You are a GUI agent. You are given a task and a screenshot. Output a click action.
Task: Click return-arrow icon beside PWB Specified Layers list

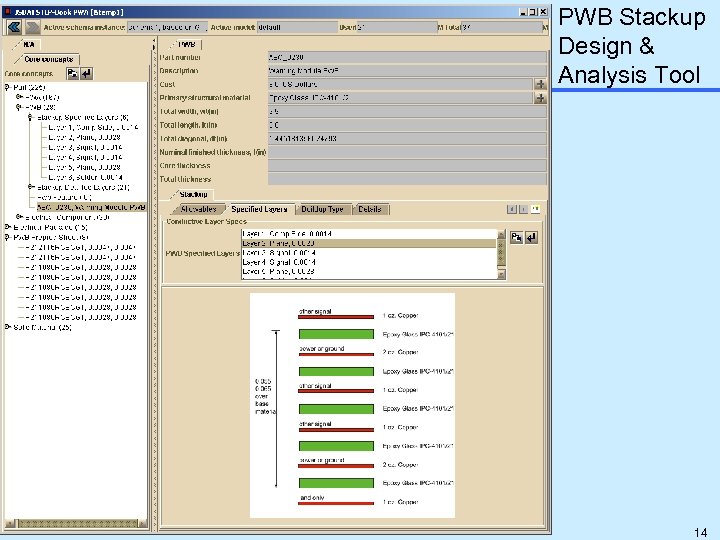[x=531, y=237]
